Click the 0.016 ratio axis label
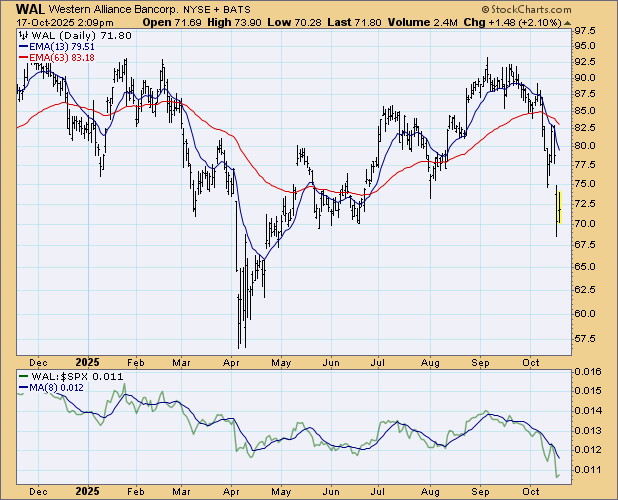This screenshot has width=618, height=500. [588, 372]
